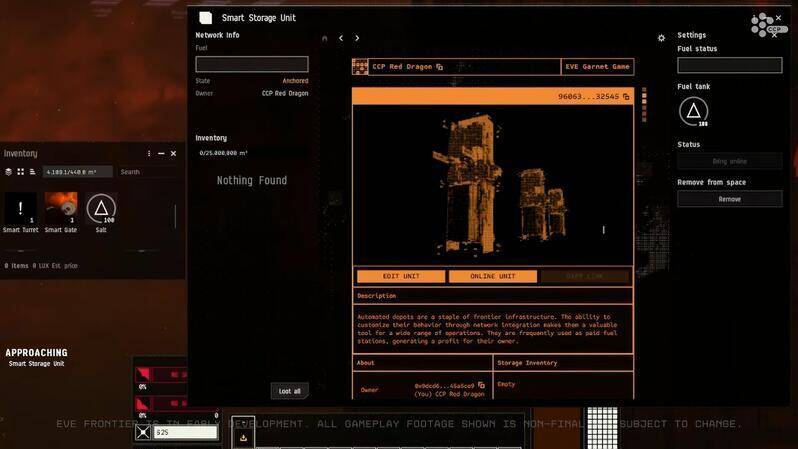Click the Loot all button
Screen dimensions: 798x449
[290, 391]
